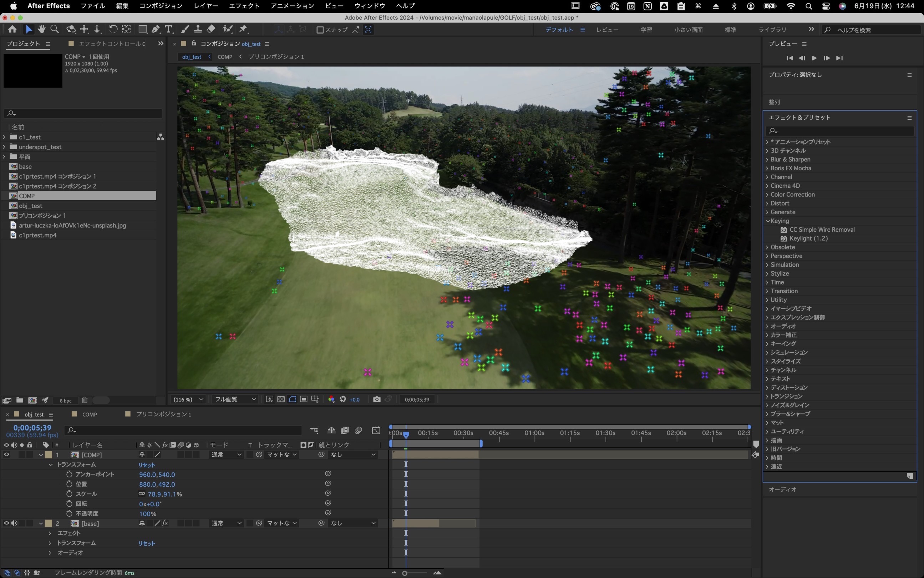Expand the c1_test folder
Viewport: 924px width, 578px height.
click(4, 137)
